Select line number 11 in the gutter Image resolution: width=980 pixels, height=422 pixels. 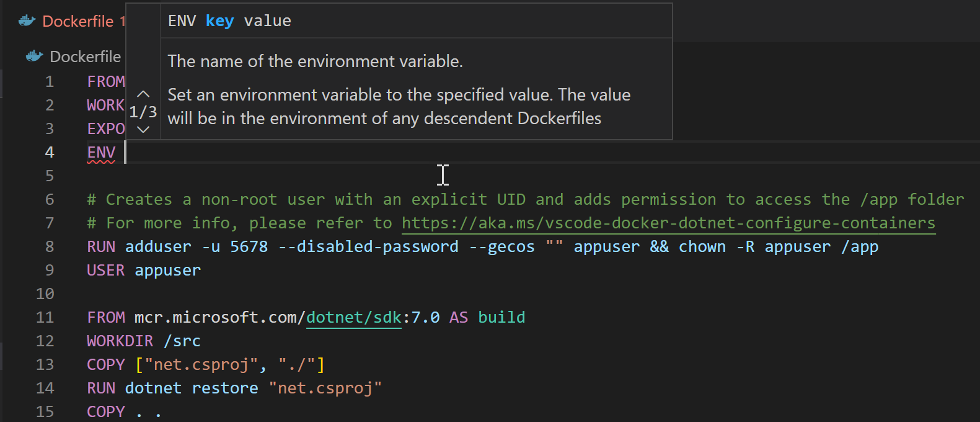45,317
